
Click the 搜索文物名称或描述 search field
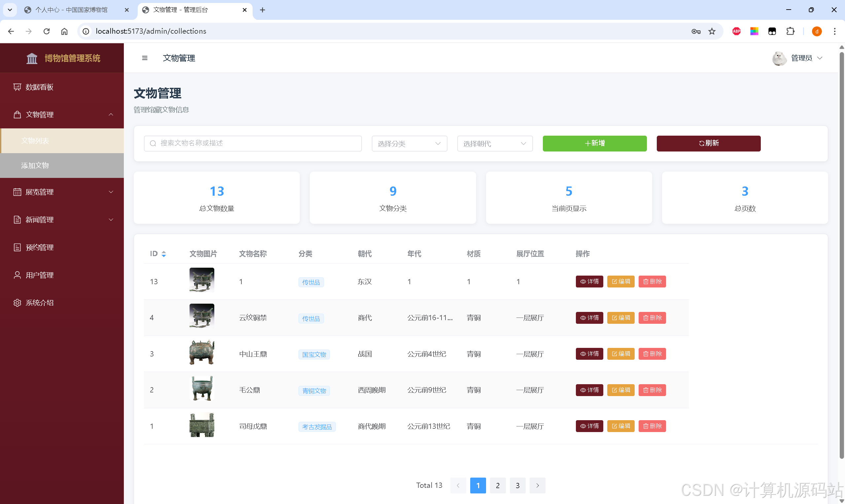click(x=258, y=143)
